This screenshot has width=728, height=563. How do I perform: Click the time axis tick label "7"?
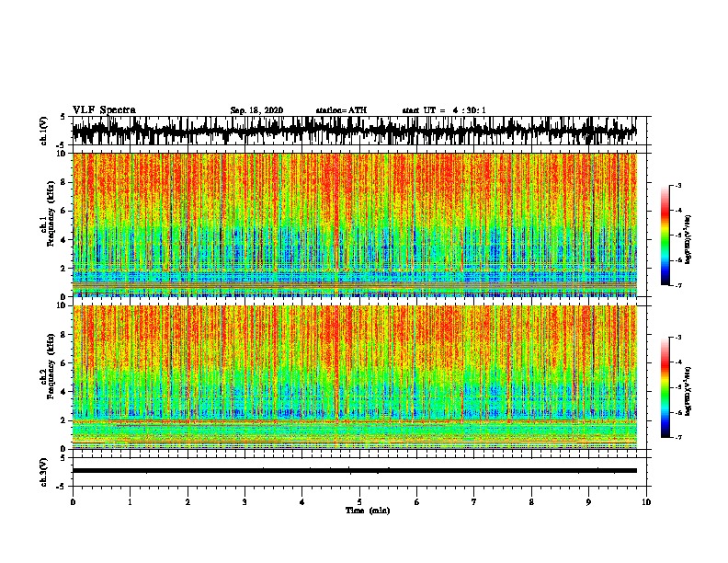pos(474,501)
